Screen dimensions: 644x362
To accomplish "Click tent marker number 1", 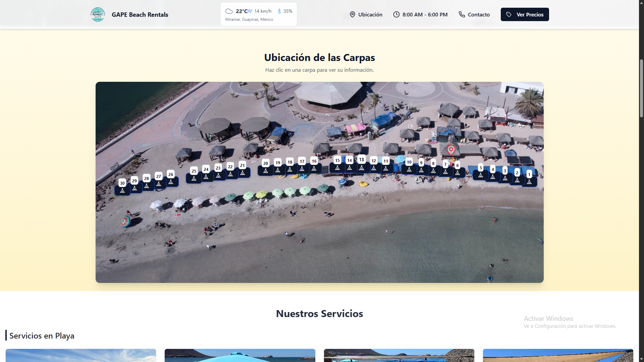I will (529, 181).
